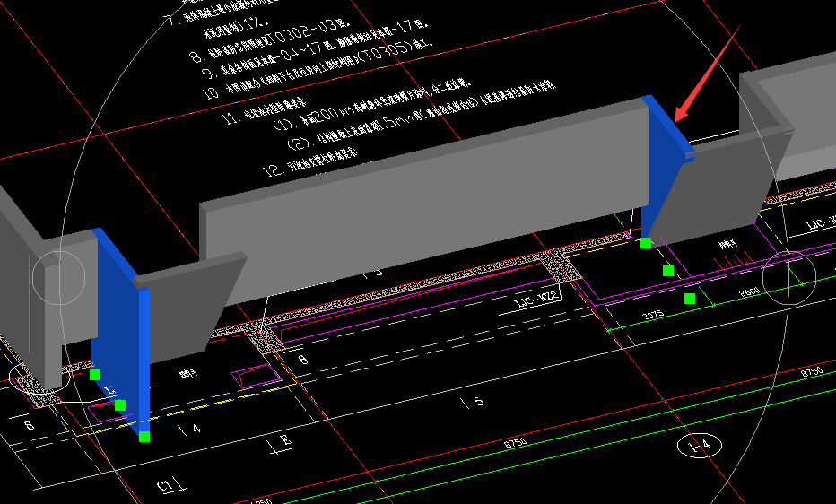Click the 8750 dimension at right edge
Screen dimensions: 836x504
click(812, 372)
